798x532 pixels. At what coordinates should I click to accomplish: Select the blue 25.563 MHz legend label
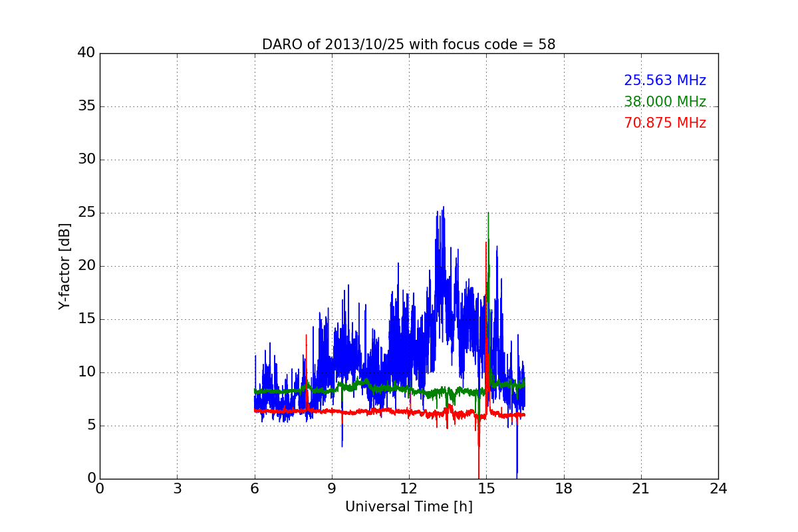coord(665,80)
